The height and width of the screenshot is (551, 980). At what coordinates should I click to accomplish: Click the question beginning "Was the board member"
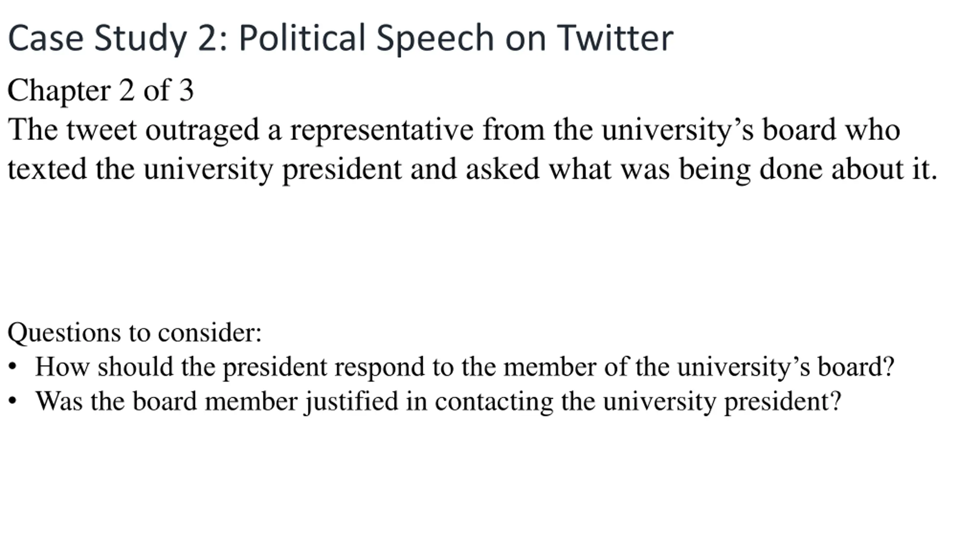(x=438, y=401)
